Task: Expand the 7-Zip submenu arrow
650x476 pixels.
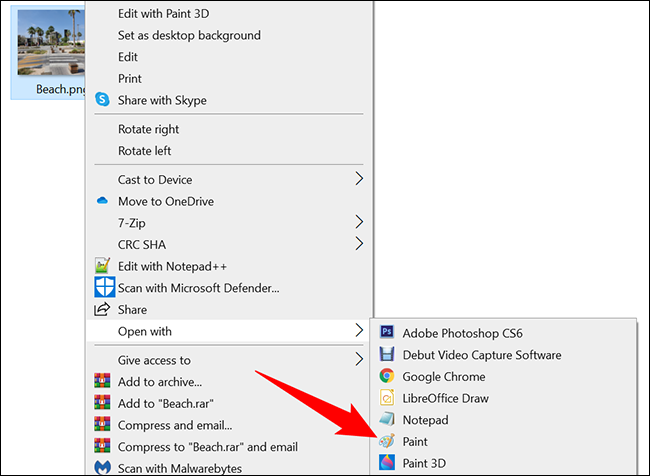Action: click(359, 222)
